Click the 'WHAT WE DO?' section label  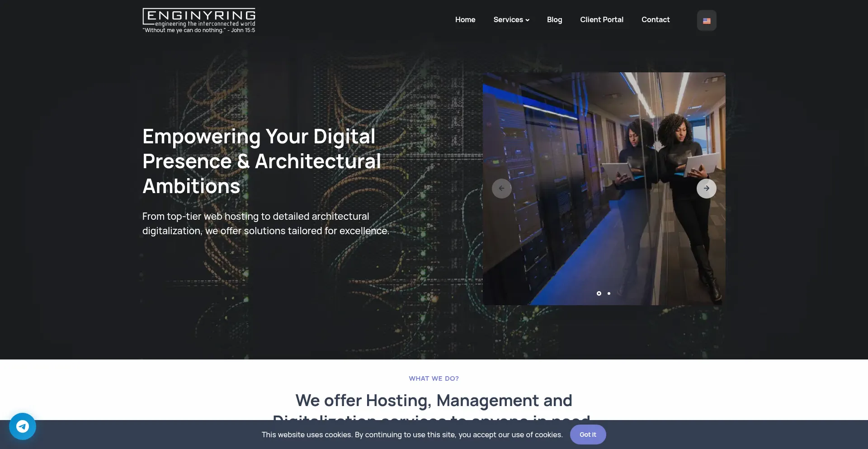pos(434,378)
